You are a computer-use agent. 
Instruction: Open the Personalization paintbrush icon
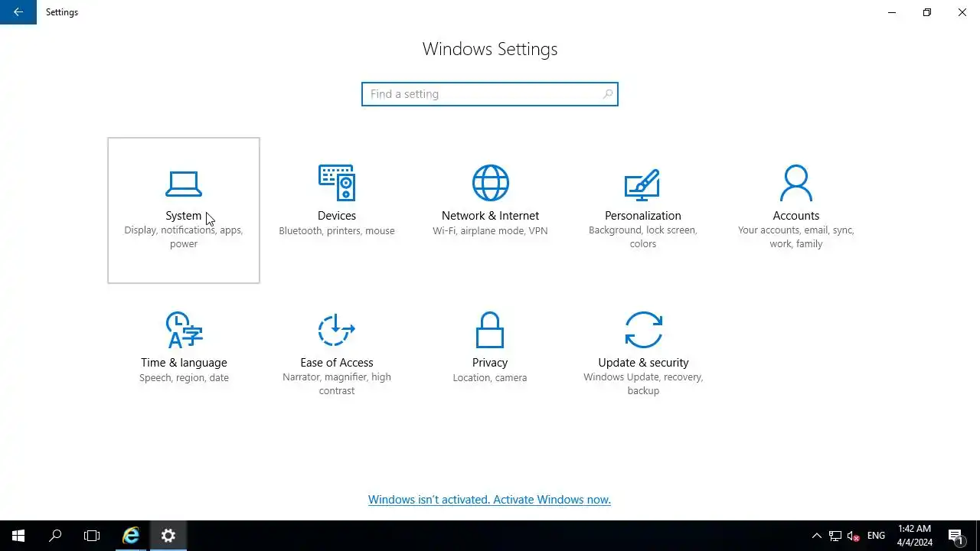tap(642, 184)
